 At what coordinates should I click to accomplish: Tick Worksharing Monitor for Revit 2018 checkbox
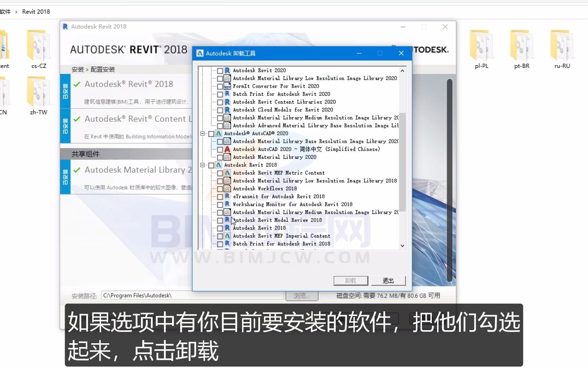tap(220, 205)
